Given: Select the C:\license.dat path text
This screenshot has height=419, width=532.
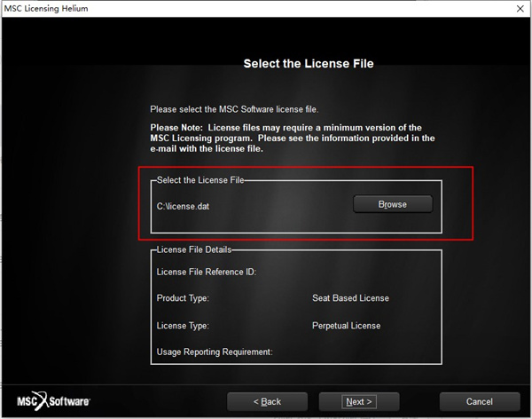Looking at the screenshot, I should pyautogui.click(x=183, y=206).
